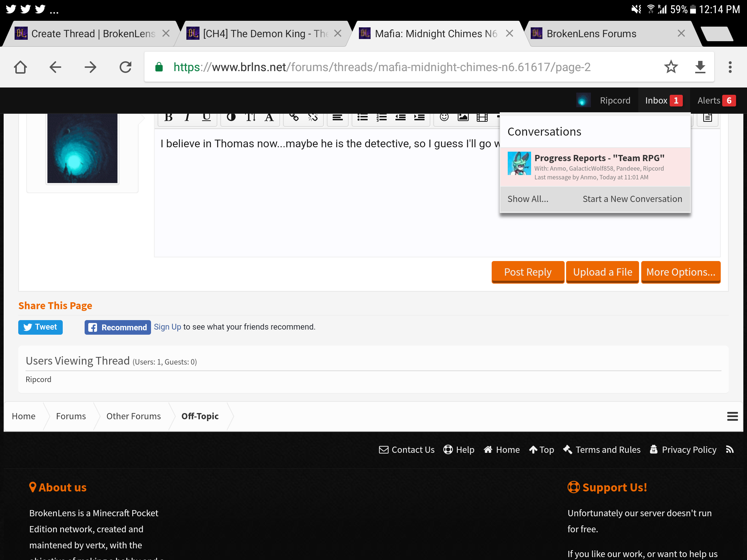Click the insert image icon
The image size is (747, 560).
(463, 117)
